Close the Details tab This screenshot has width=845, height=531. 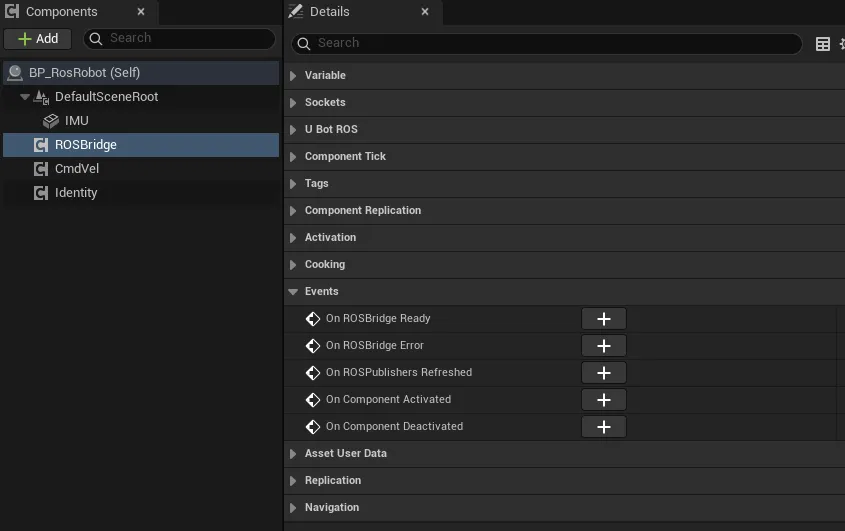[x=425, y=11]
